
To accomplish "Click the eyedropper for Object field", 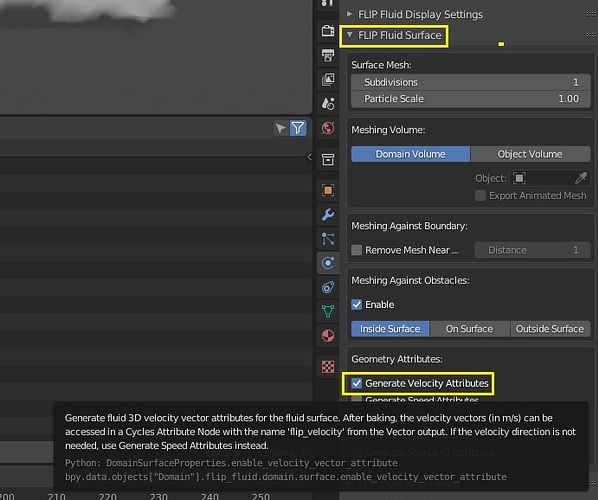I will (x=580, y=178).
